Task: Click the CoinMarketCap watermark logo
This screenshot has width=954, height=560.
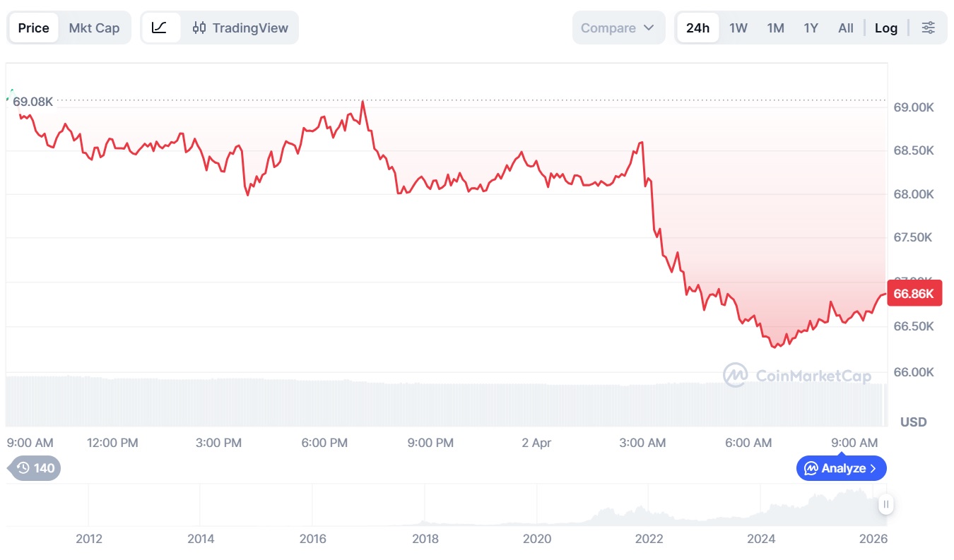Action: pos(735,375)
